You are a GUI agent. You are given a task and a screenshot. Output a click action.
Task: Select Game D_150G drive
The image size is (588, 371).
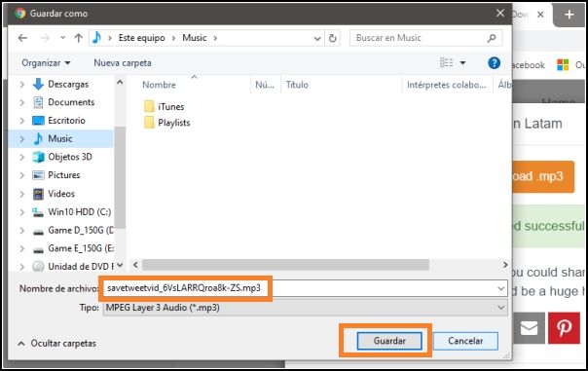(81, 230)
